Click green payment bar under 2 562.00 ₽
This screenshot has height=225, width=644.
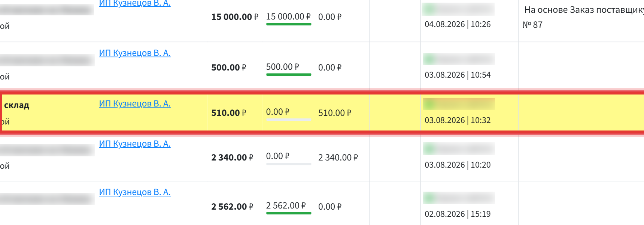pyautogui.click(x=289, y=213)
